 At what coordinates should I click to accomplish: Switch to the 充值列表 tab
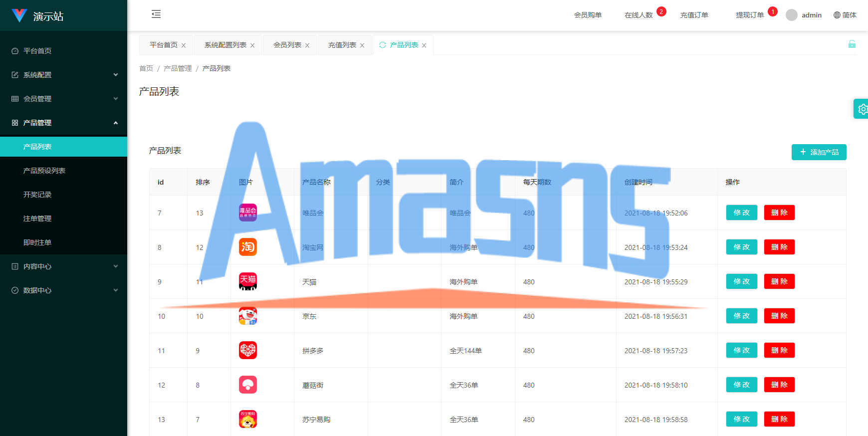pos(342,45)
